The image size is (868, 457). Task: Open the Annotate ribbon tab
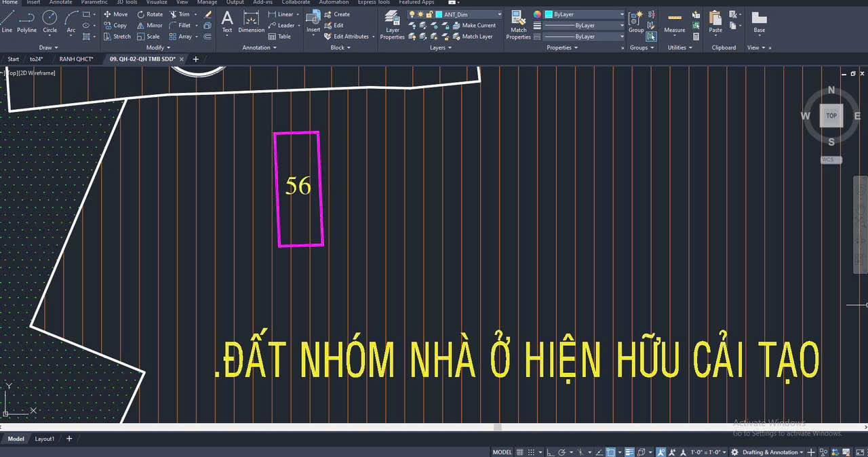click(60, 2)
